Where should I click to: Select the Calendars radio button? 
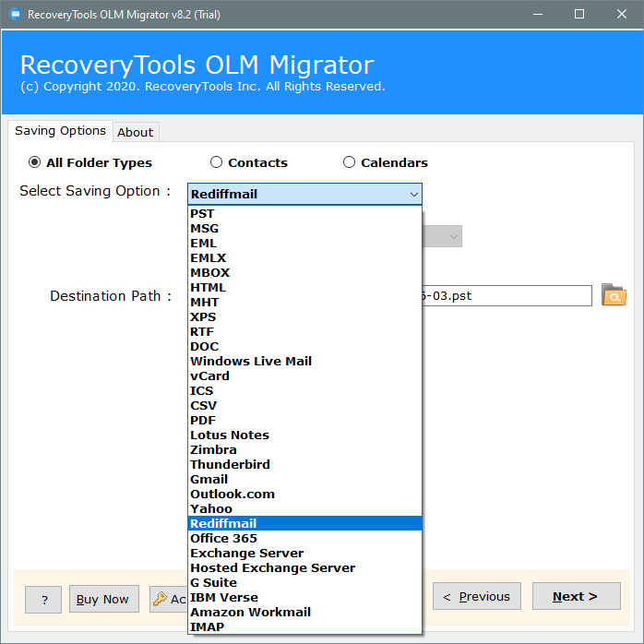(x=349, y=162)
